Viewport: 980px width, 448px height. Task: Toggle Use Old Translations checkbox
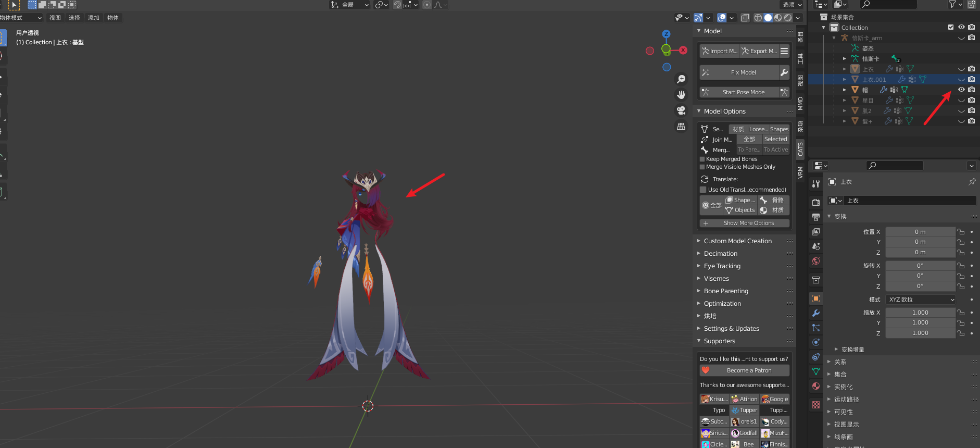click(703, 190)
